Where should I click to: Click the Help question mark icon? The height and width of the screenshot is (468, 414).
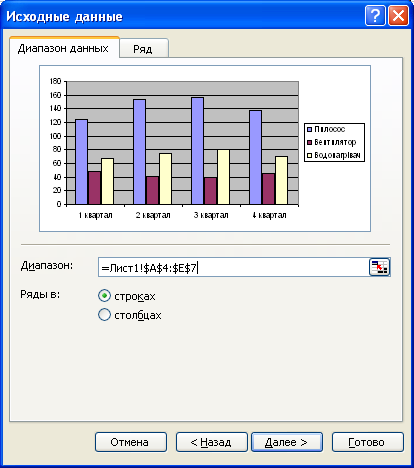(375, 16)
